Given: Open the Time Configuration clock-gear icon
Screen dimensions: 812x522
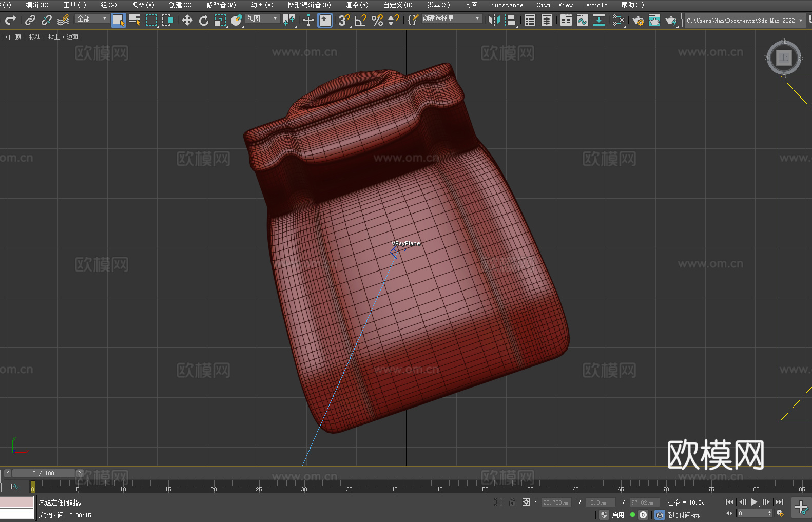Looking at the screenshot, I should point(780,513).
